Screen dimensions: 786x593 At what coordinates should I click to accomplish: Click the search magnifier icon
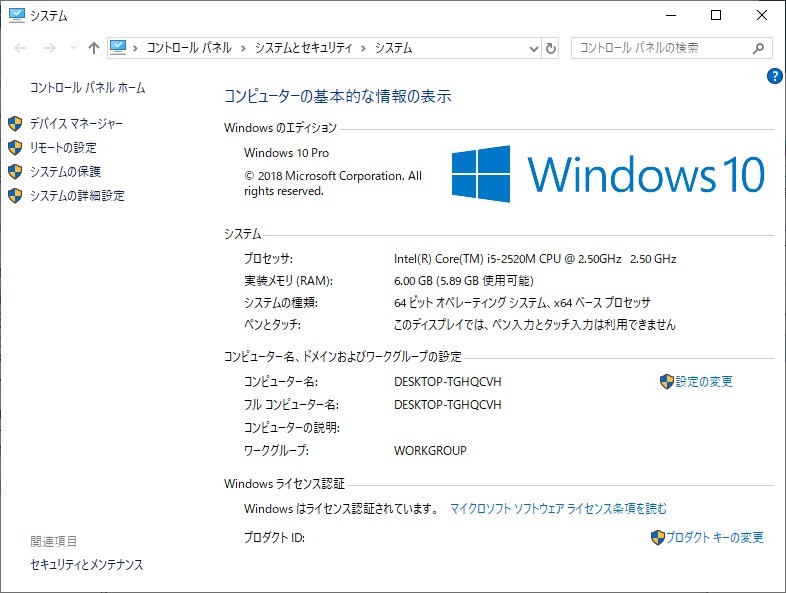tap(758, 48)
